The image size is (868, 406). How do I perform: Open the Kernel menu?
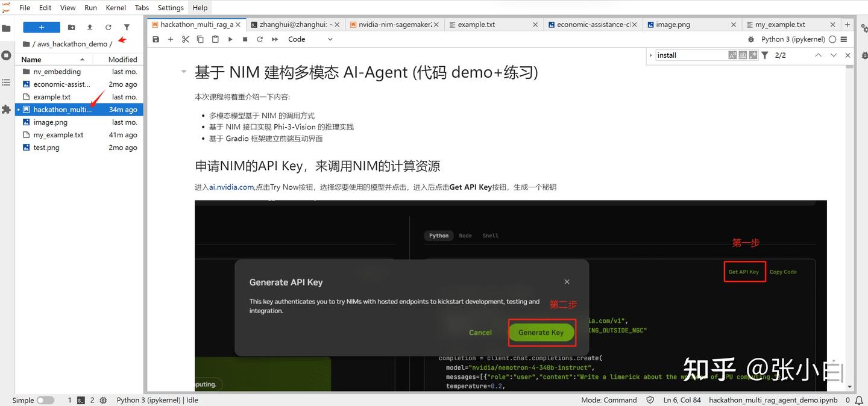coord(116,8)
